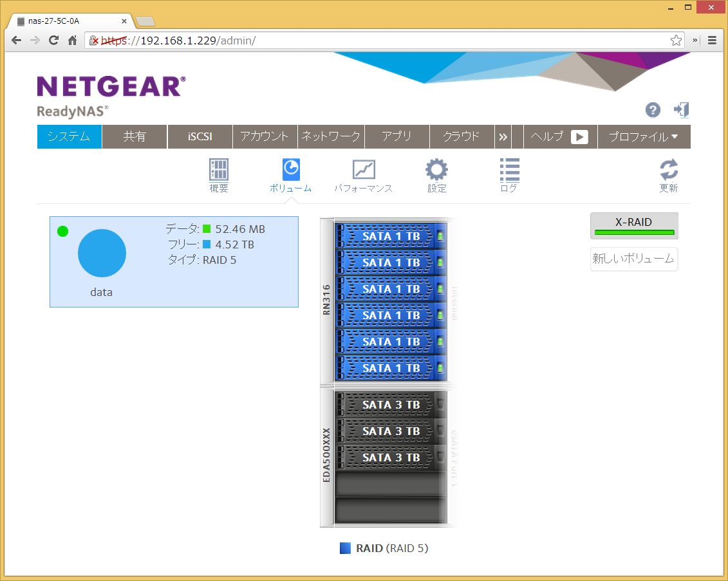728x581 pixels.
Task: Toggle the X-RAID mode button
Action: click(x=633, y=226)
